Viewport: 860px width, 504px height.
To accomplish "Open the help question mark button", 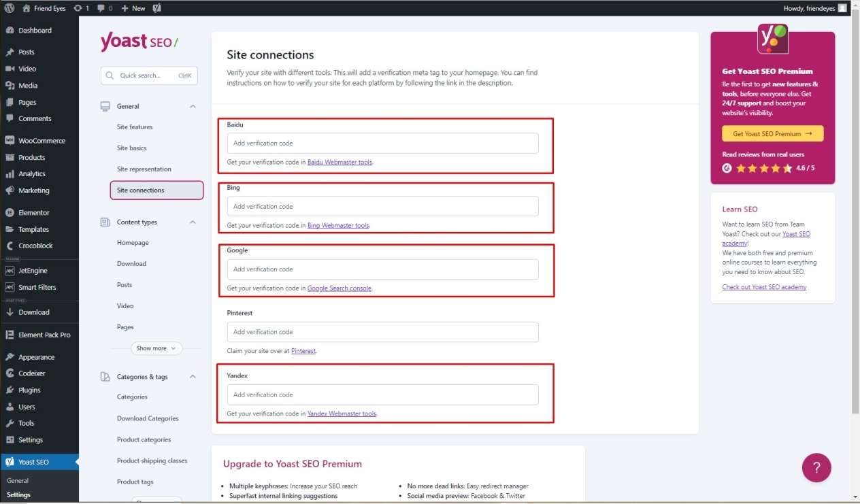I will 816,468.
